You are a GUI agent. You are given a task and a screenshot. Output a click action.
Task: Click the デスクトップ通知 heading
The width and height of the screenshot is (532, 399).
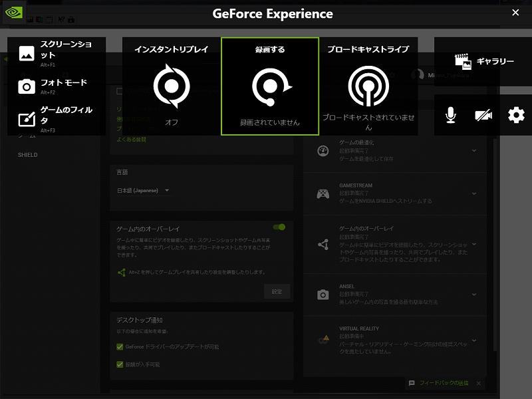pos(140,321)
